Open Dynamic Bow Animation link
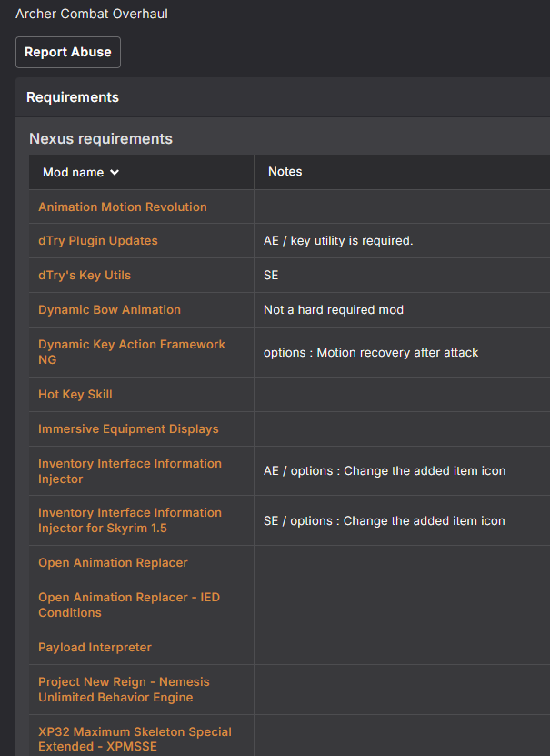The width and height of the screenshot is (550, 756). pyautogui.click(x=109, y=309)
